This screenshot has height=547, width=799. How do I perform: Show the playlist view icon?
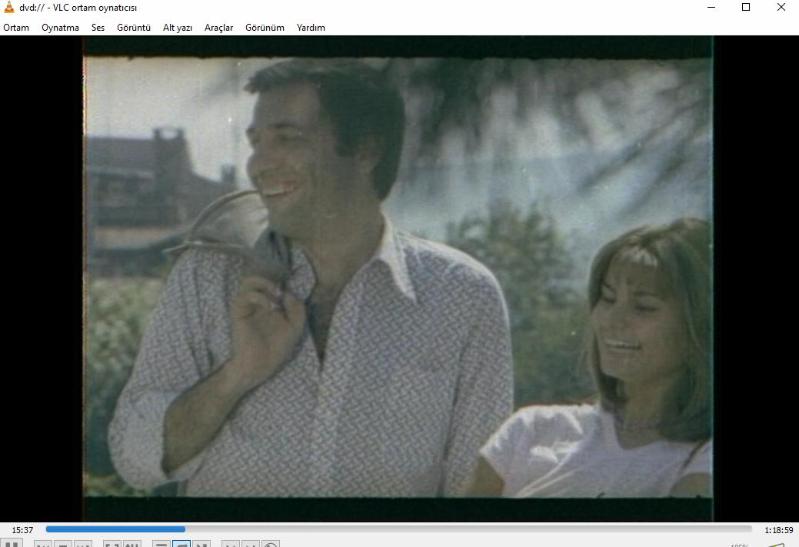coord(161,544)
